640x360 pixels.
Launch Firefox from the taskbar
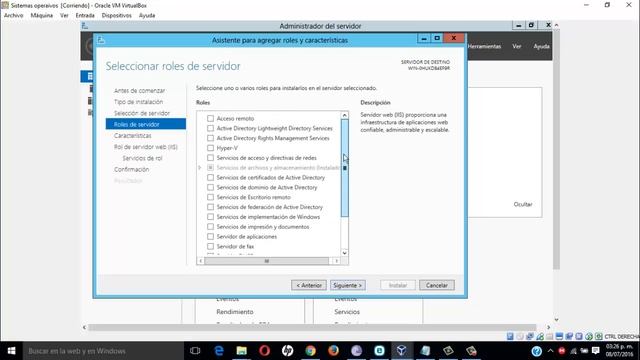click(x=333, y=351)
